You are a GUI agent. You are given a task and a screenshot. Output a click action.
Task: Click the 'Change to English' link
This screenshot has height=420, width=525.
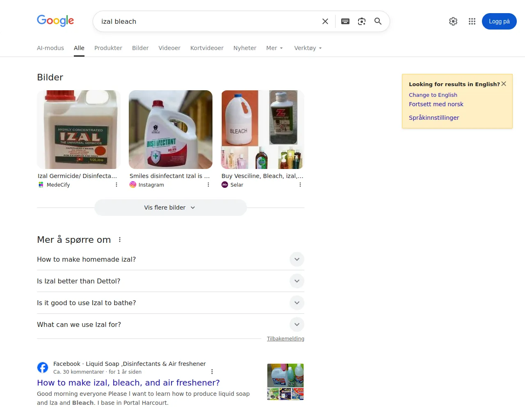click(x=433, y=95)
